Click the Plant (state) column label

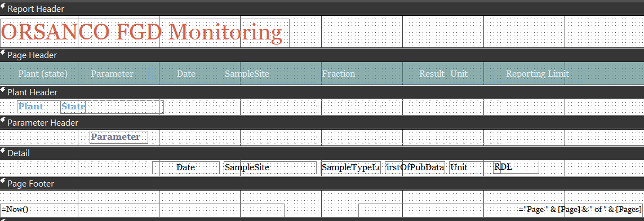[x=43, y=73]
